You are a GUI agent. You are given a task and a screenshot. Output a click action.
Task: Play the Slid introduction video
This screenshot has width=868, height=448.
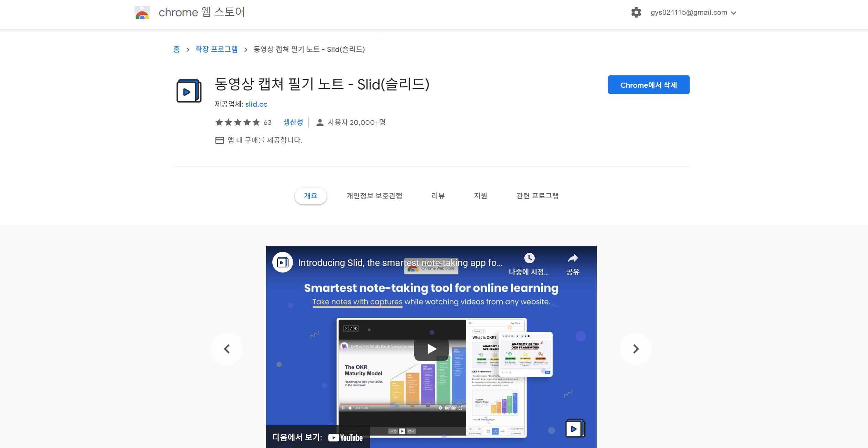click(431, 349)
